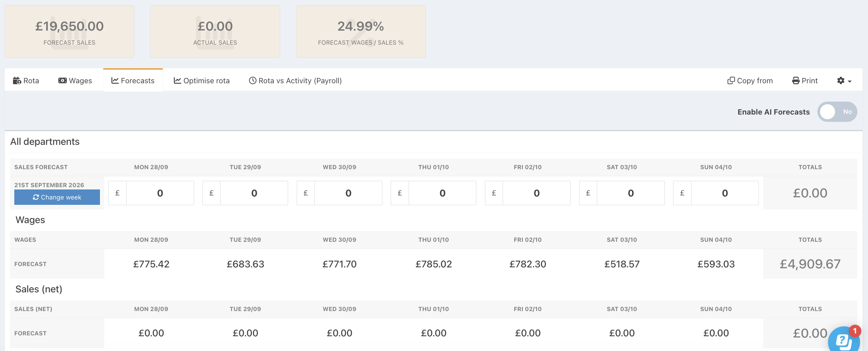
Task: Click the Rota vs Activity clock icon
Action: point(252,81)
